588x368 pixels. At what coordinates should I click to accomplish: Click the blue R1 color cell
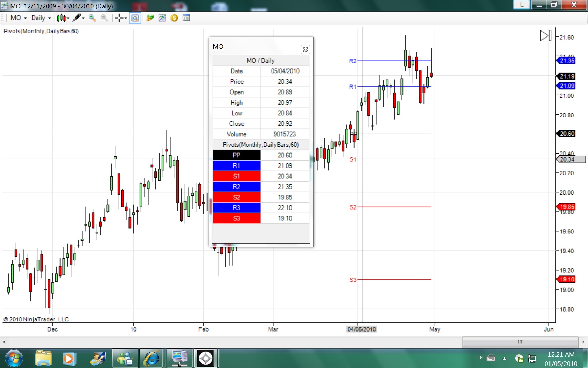[x=237, y=166]
